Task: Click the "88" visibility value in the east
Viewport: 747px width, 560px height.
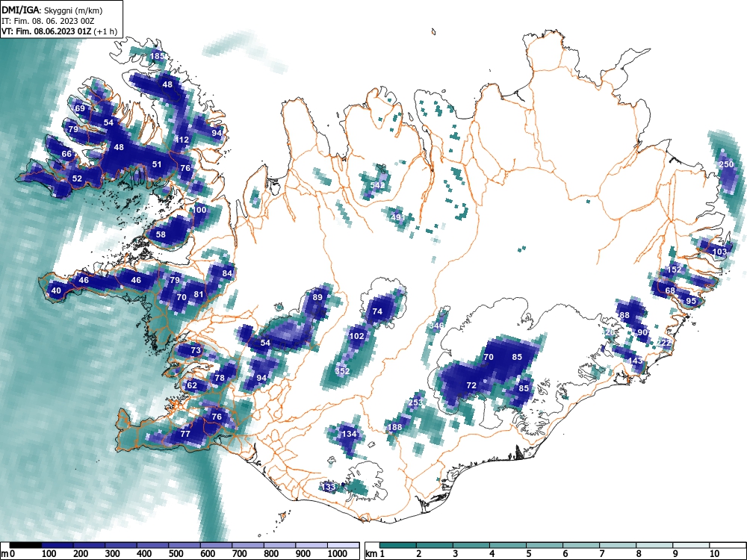Action: 624,315
